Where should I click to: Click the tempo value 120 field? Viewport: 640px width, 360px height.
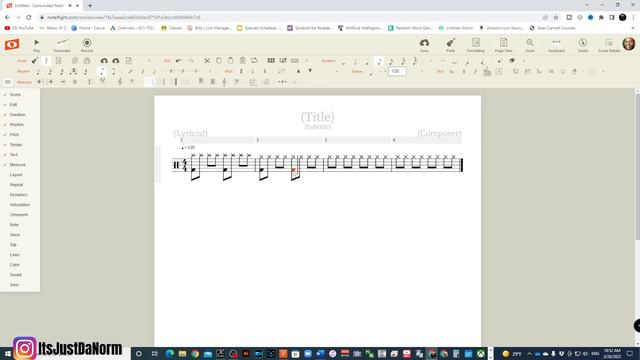tap(397, 71)
